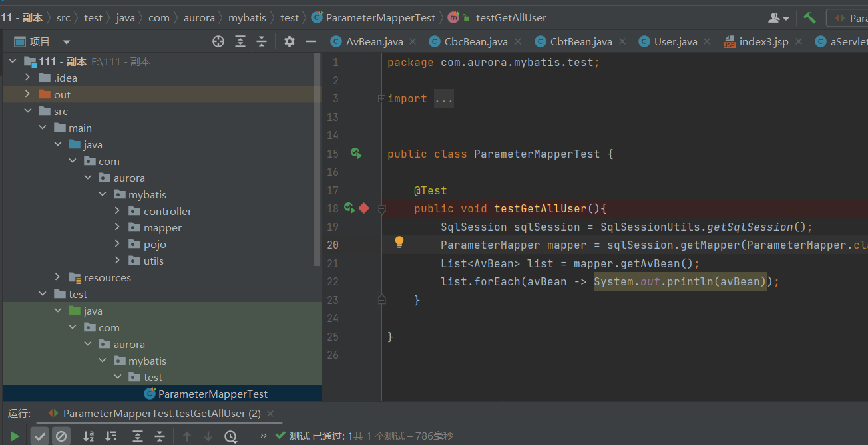The width and height of the screenshot is (868, 445).
Task: Open the test history clock icon
Action: (230, 436)
